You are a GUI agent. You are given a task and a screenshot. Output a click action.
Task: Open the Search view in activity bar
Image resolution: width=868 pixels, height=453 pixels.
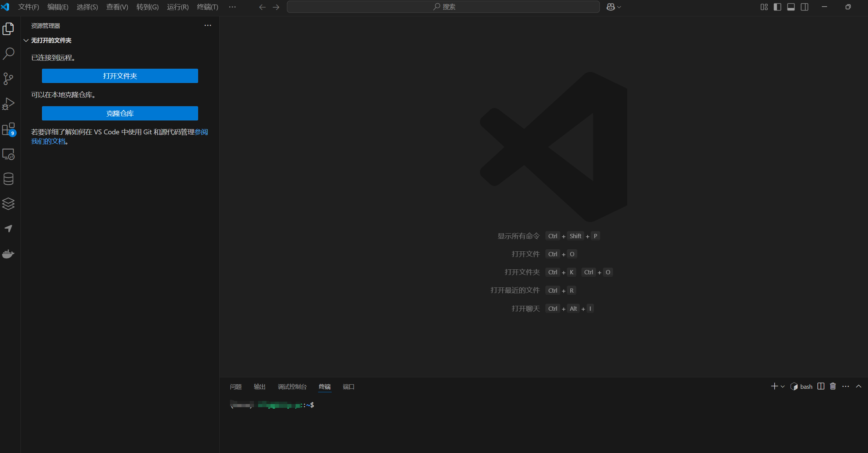[x=8, y=54]
